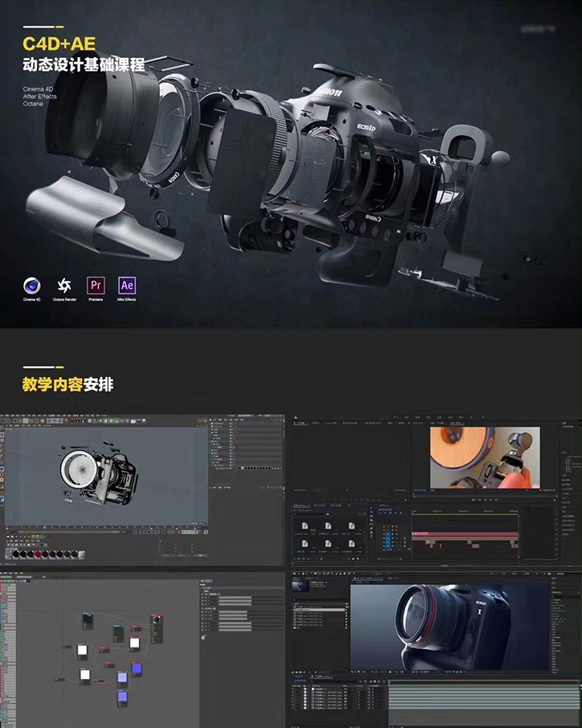Screen dimensions: 582x728
Task: Click the AE project panel camera thumbnail
Action: click(x=301, y=586)
